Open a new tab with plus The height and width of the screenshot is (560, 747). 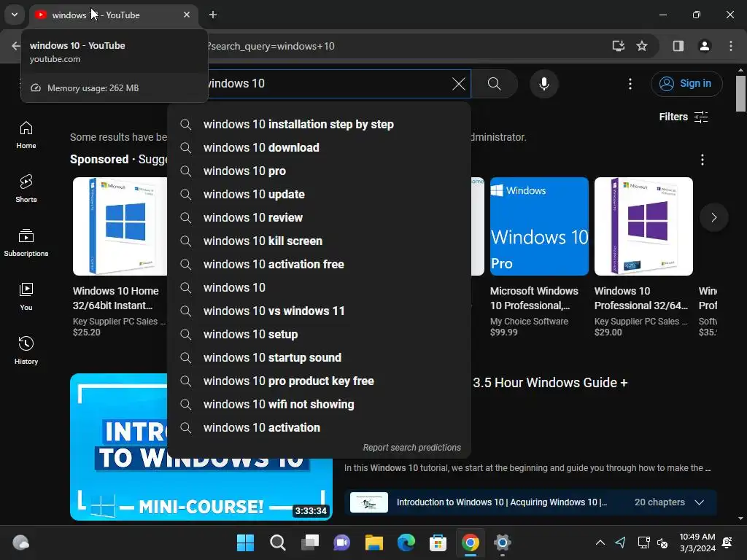pyautogui.click(x=213, y=15)
